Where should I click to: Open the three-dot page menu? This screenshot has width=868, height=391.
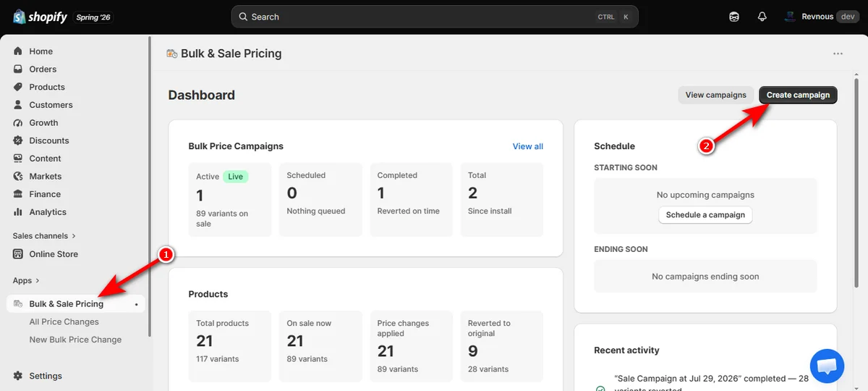pos(838,54)
